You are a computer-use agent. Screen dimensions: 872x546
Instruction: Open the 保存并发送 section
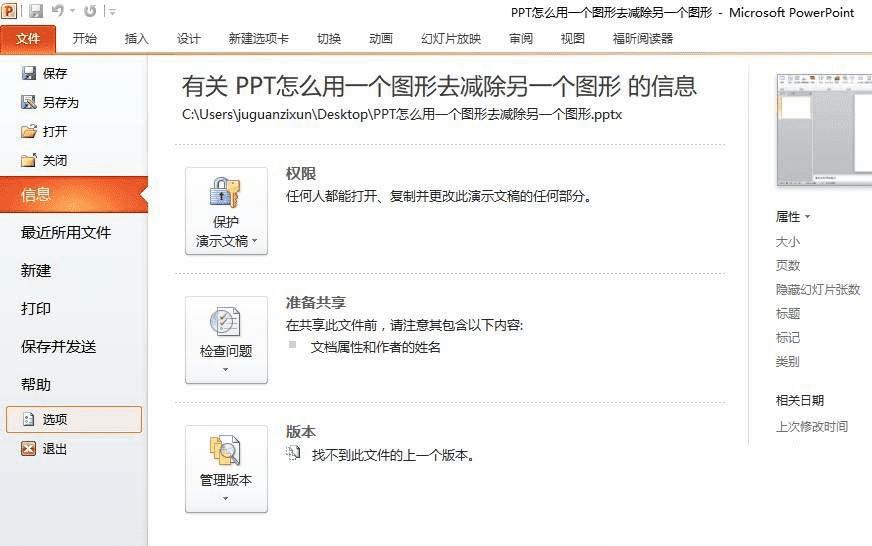[58, 347]
